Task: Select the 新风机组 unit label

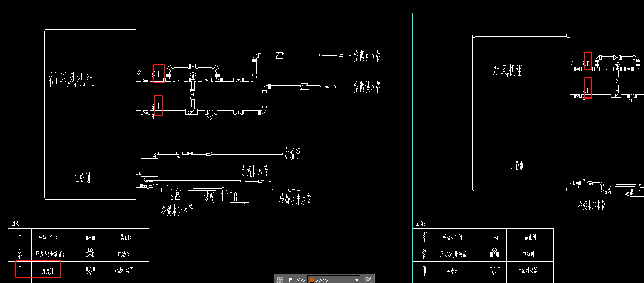Action: [x=508, y=70]
